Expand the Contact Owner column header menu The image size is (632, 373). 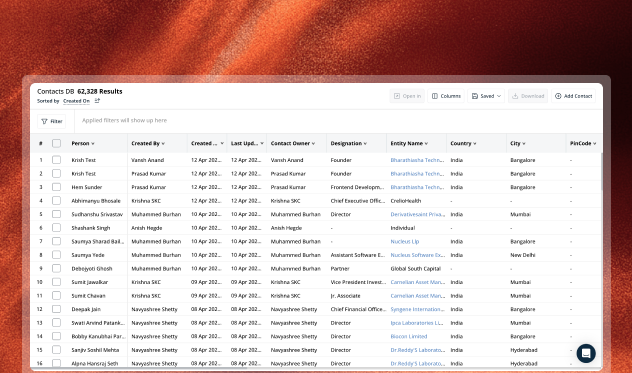pyautogui.click(x=314, y=144)
